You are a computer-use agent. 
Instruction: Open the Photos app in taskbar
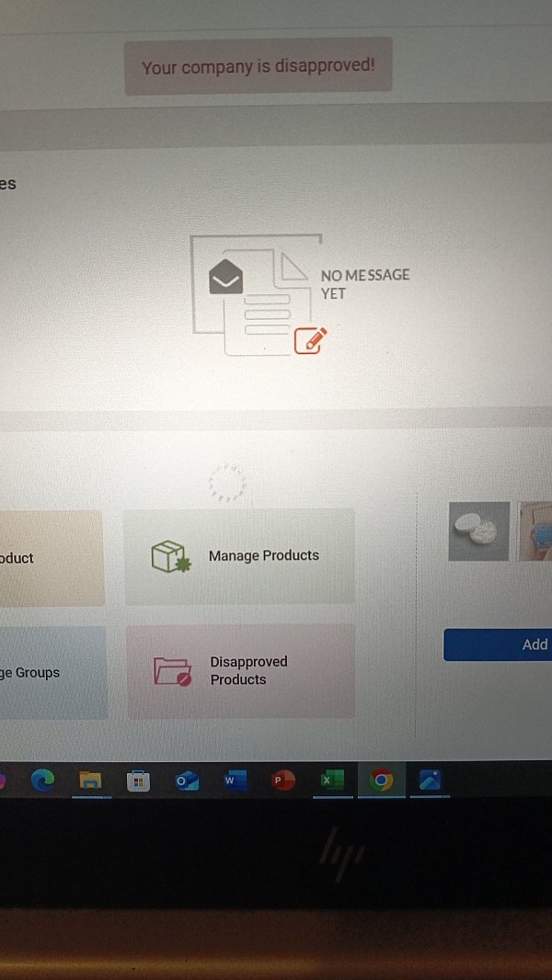[x=430, y=780]
